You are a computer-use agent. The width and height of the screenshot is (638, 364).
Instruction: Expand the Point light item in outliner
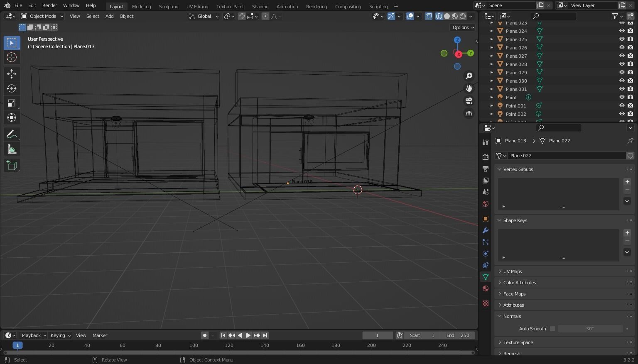492,97
